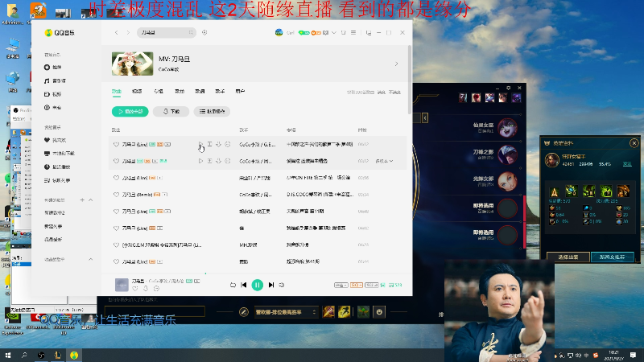Open the play queue button in the player bar
Screen dimensions: 644x362
(x=395, y=285)
